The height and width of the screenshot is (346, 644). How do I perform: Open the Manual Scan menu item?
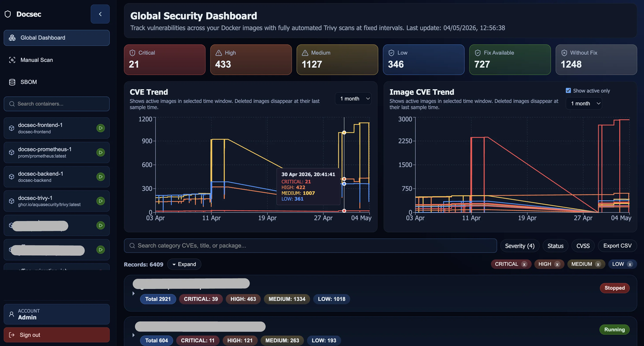tap(56, 60)
